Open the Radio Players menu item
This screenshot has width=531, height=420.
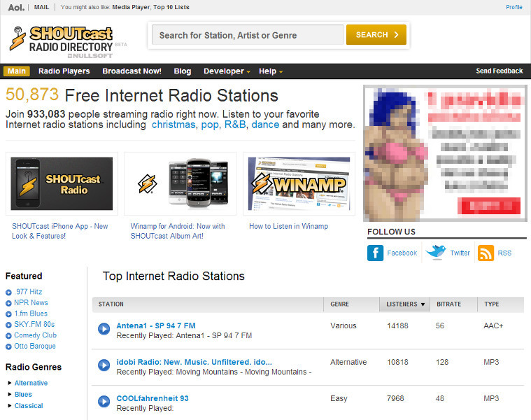(x=64, y=71)
